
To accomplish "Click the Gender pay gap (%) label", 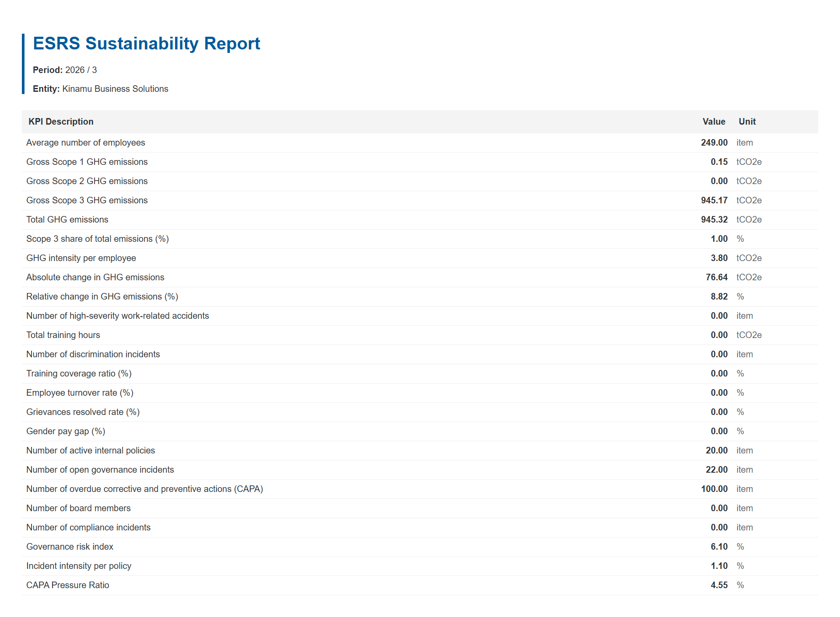I will [x=66, y=431].
